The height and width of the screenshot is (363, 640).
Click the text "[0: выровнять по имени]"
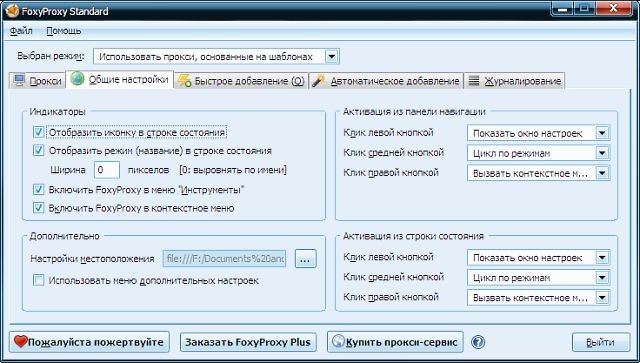tap(233, 169)
